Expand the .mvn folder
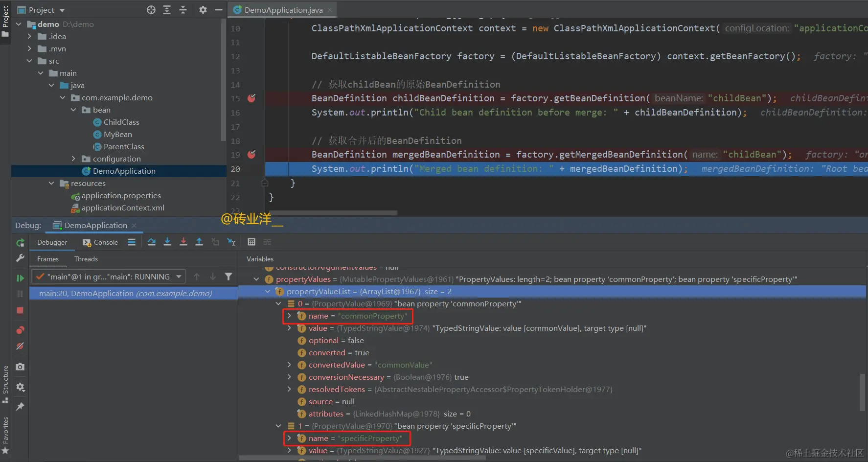The width and height of the screenshot is (868, 462). 30,48
